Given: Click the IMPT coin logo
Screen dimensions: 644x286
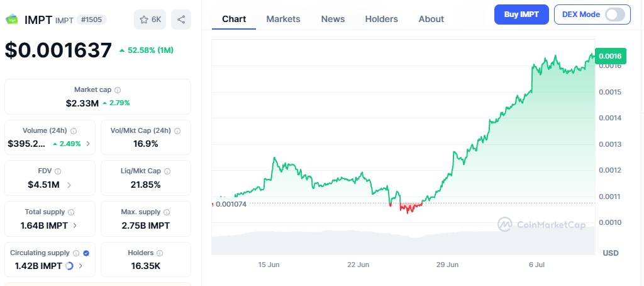Looking at the screenshot, I should 12,20.
